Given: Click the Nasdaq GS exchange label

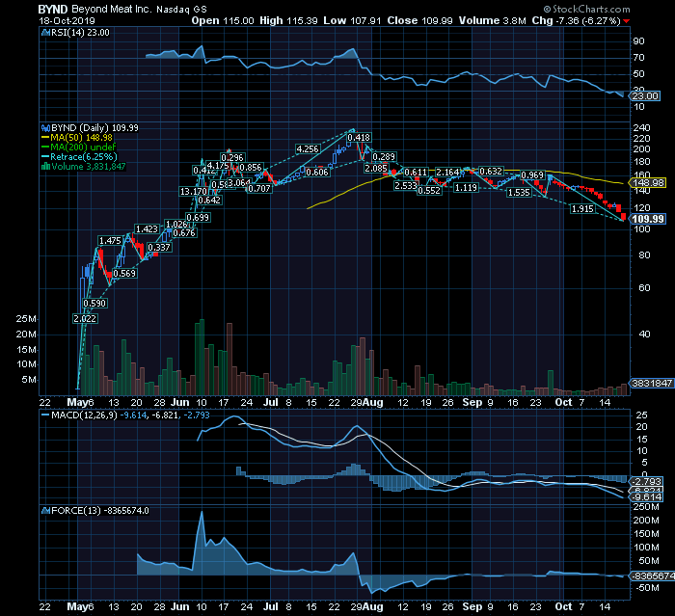Looking at the screenshot, I should [181, 9].
